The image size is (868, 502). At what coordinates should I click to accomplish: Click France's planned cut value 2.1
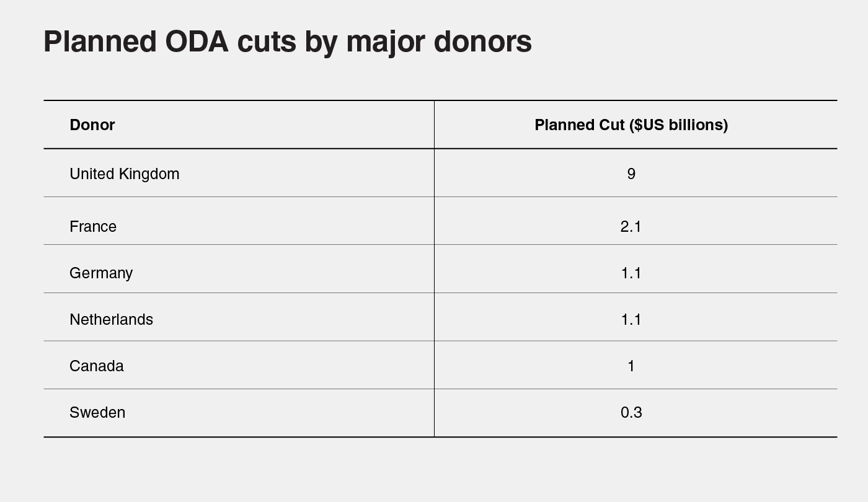click(631, 226)
